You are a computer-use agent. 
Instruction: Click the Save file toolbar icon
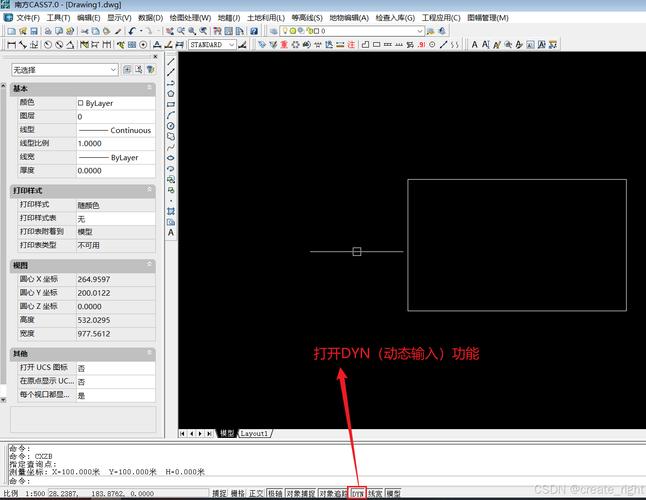[33, 31]
